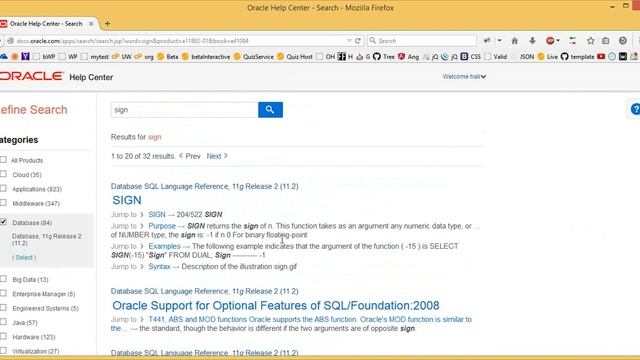The width and height of the screenshot is (640, 360).
Task: Open the Quiz Host bookmark
Action: click(295, 57)
